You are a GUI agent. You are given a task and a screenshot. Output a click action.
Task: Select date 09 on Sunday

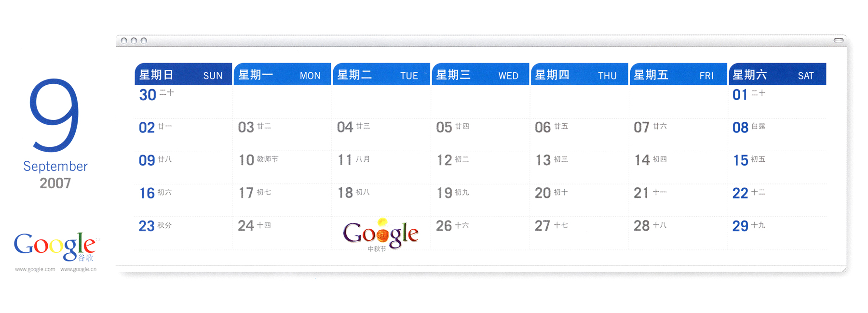147,160
